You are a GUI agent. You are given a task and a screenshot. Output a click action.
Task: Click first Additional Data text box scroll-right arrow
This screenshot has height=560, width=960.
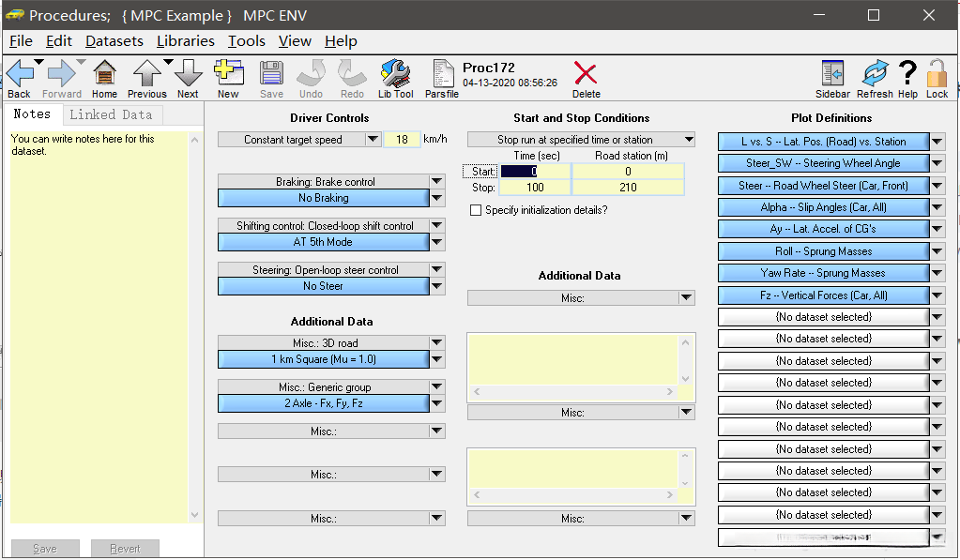pos(670,391)
